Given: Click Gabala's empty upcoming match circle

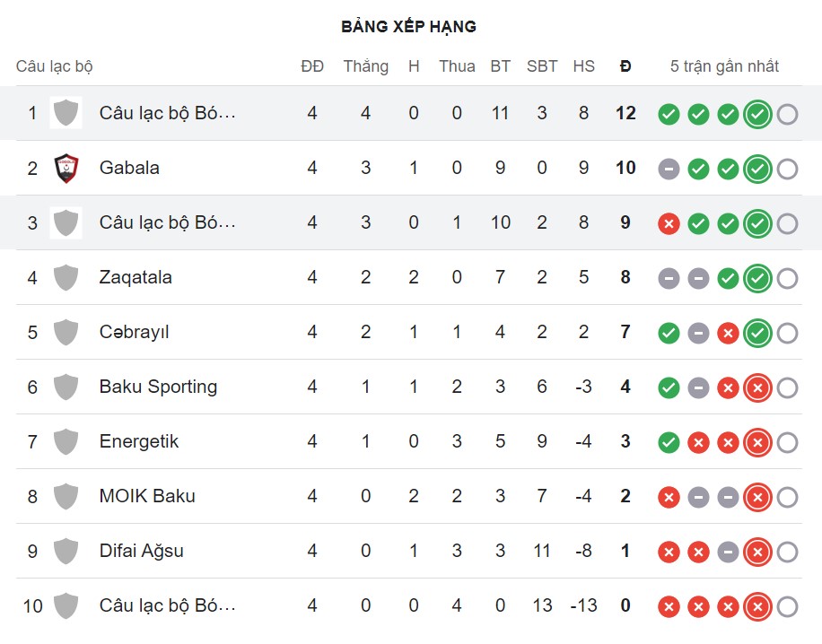Looking at the screenshot, I should [x=787, y=169].
